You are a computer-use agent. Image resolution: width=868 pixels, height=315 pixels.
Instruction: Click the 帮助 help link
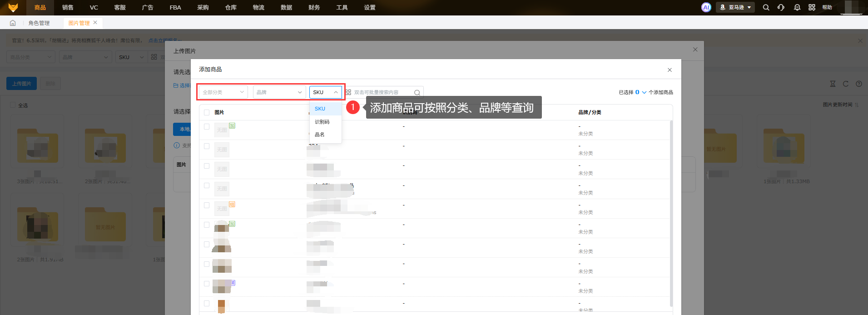click(x=827, y=7)
